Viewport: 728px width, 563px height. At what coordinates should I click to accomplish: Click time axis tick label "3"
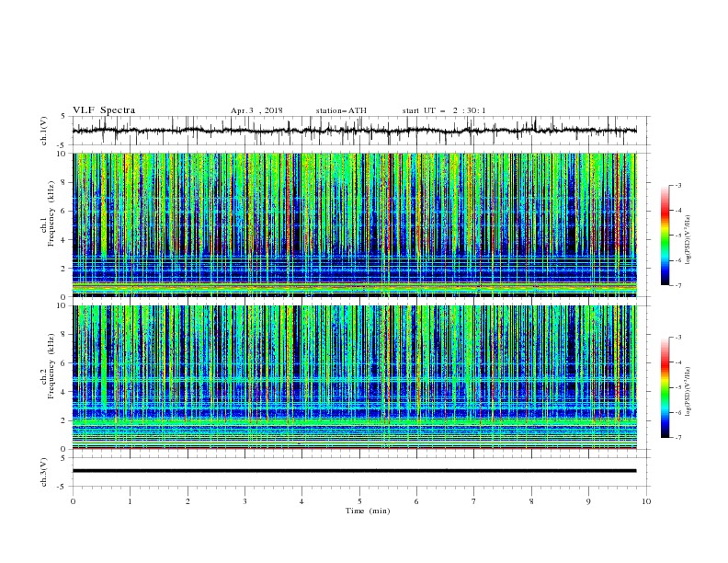coord(245,501)
